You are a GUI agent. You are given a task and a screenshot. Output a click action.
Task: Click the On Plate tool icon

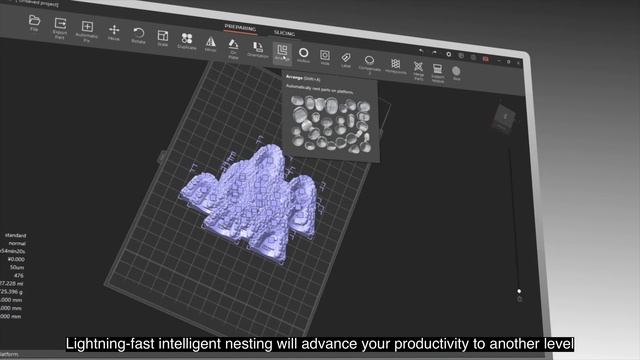[x=233, y=44]
